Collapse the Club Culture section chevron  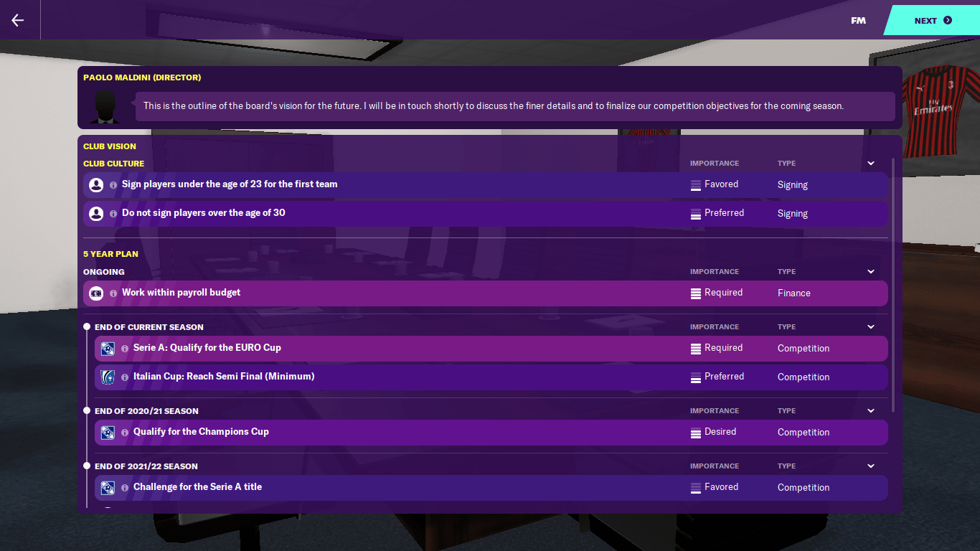[x=871, y=164]
